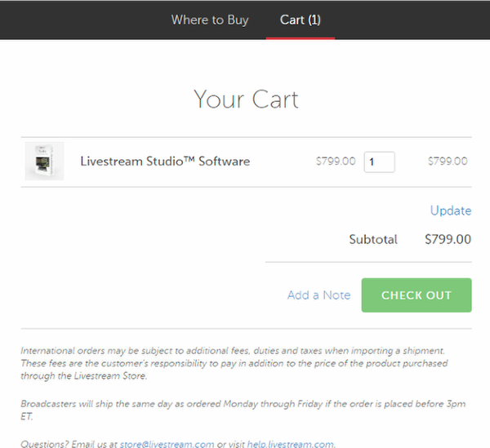Click the $799.00 unit price text
This screenshot has width=490, height=448.
coord(336,162)
